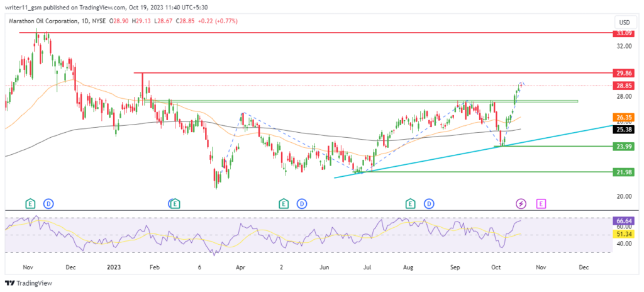Click the low value L28.67
Viewport: 644px width, 292px height.
[x=162, y=21]
